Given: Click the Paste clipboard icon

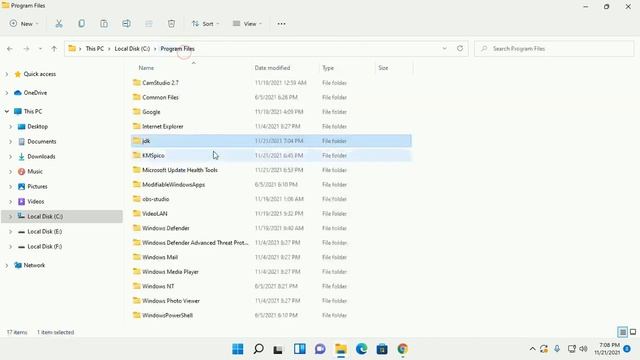Looking at the screenshot, I should tap(104, 24).
